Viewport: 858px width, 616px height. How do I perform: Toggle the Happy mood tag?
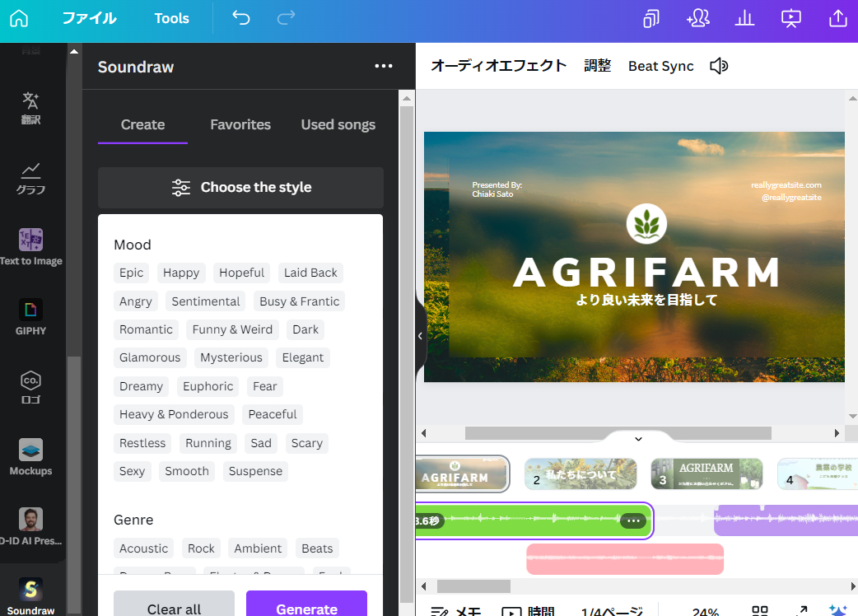pos(181,273)
